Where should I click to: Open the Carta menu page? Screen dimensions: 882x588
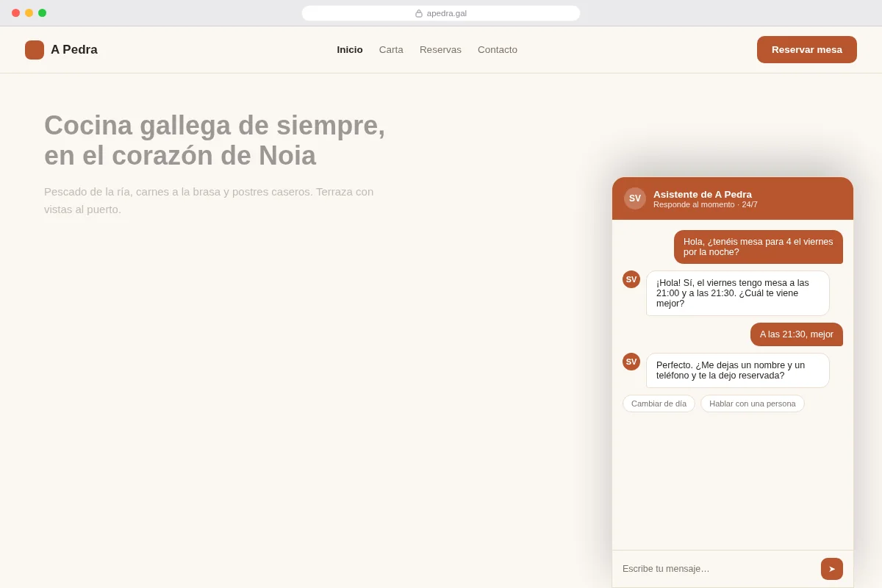pyautogui.click(x=391, y=50)
